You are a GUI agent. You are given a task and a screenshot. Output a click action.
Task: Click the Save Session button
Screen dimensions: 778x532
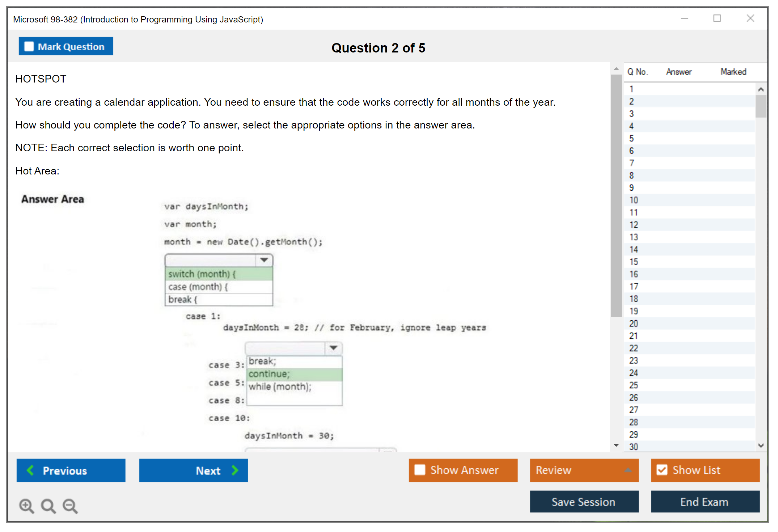point(584,502)
